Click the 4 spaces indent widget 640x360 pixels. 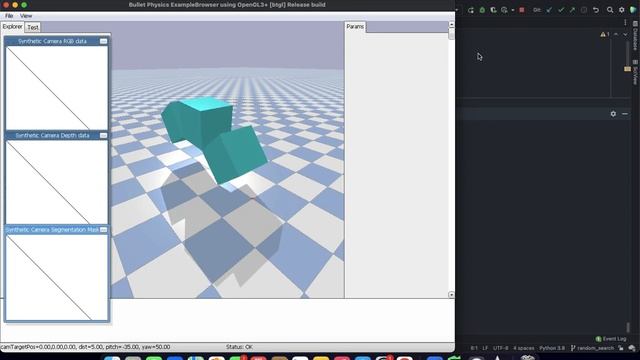[x=524, y=348]
